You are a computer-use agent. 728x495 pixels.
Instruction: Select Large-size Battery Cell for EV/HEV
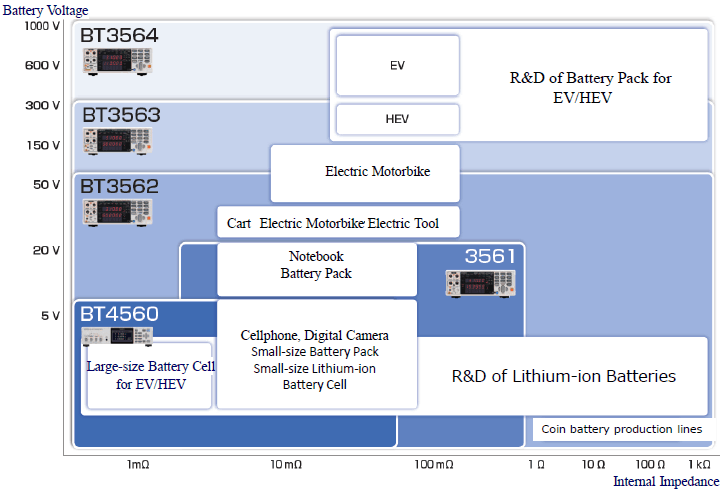(x=150, y=375)
